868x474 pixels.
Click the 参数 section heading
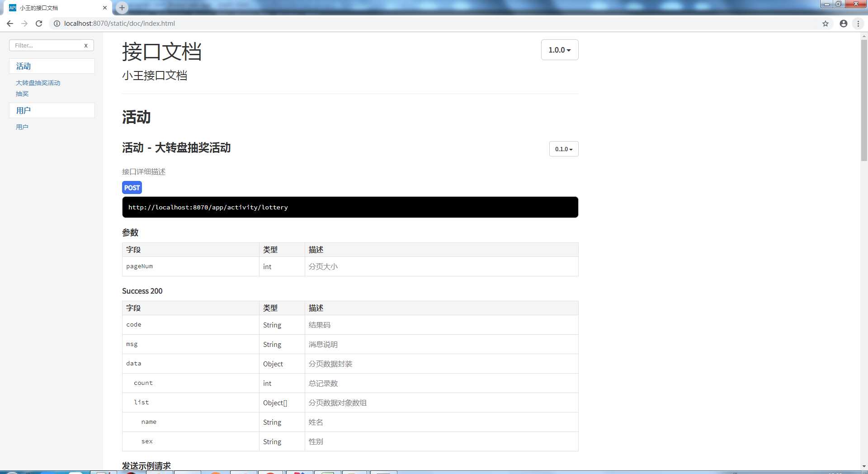[130, 232]
